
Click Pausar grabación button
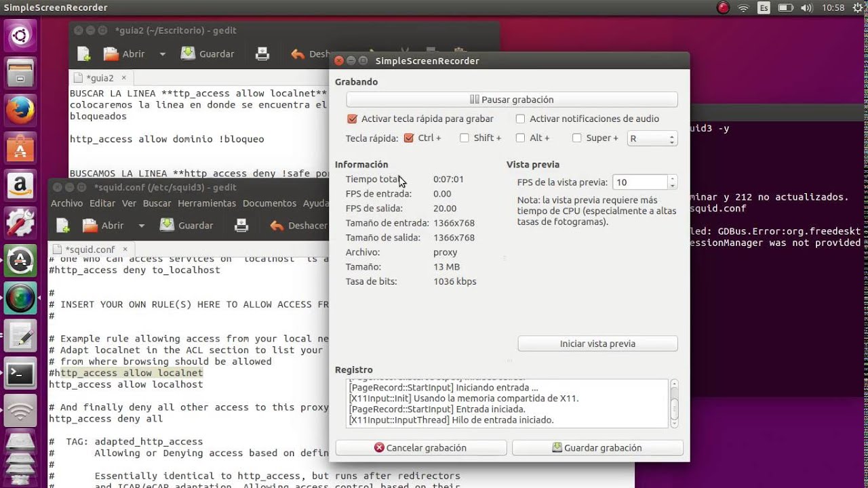point(512,100)
